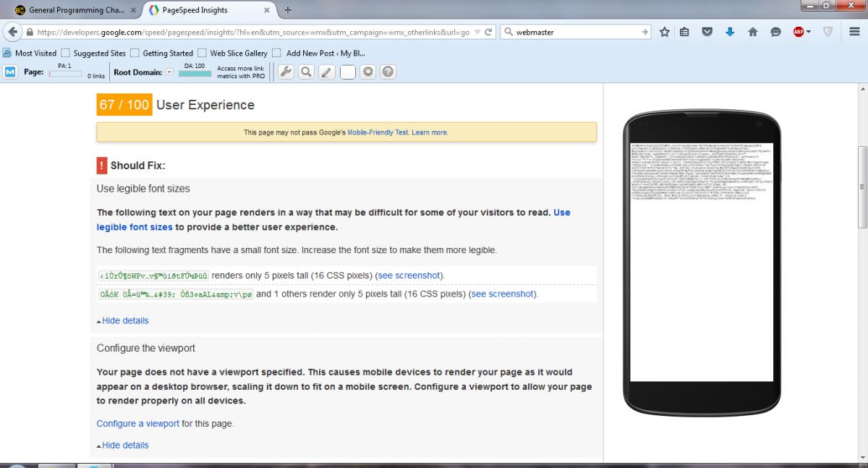Click the mobile phone screenshot preview
The height and width of the screenshot is (468, 868).
click(x=702, y=263)
